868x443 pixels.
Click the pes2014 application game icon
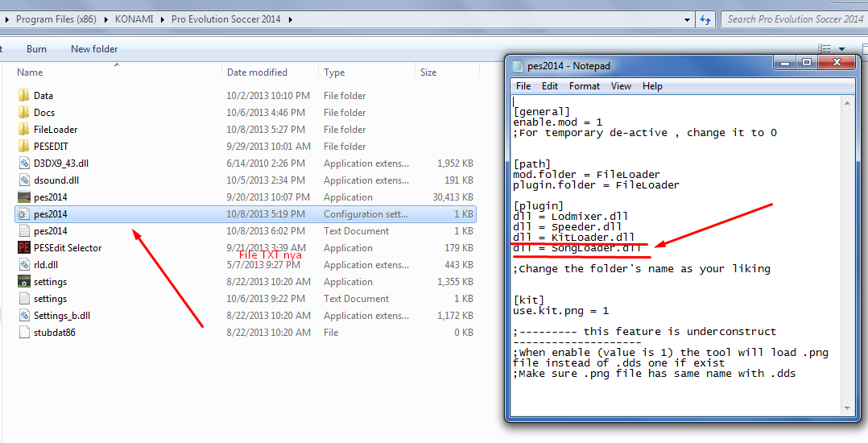[x=24, y=197]
